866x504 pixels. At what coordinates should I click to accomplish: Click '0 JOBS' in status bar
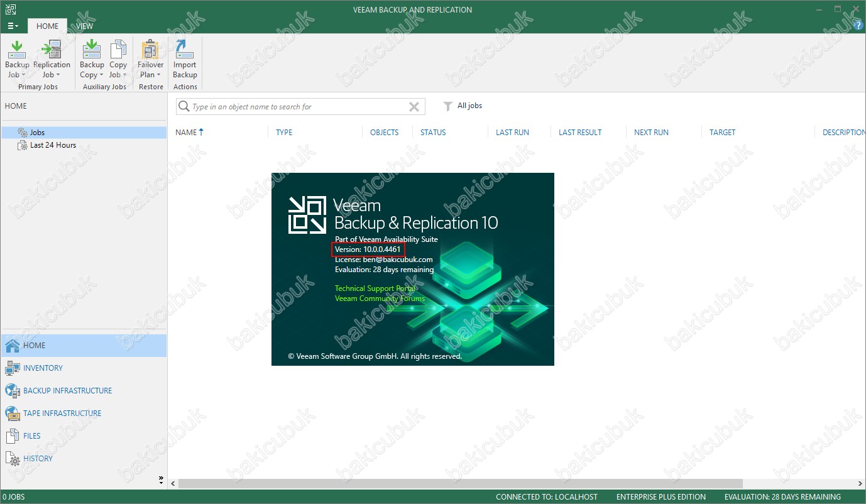click(13, 497)
